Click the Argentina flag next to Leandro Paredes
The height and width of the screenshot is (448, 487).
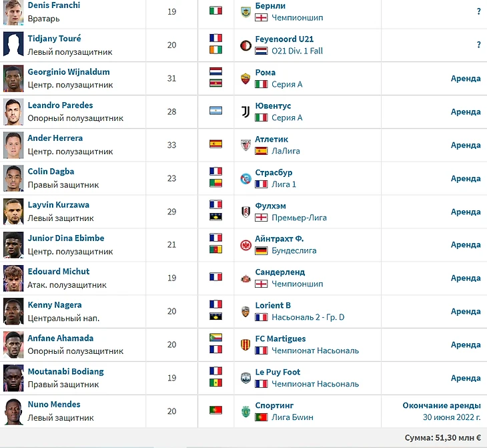[215, 111]
